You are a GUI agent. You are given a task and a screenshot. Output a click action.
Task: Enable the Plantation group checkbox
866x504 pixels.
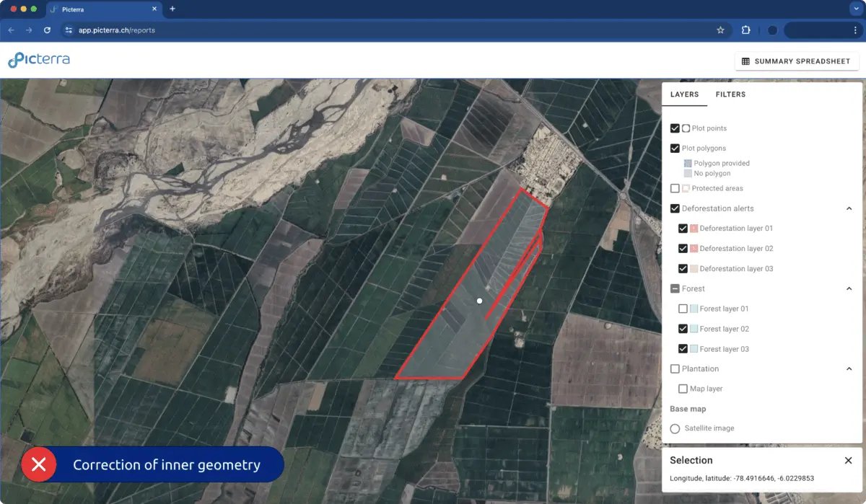pyautogui.click(x=675, y=368)
